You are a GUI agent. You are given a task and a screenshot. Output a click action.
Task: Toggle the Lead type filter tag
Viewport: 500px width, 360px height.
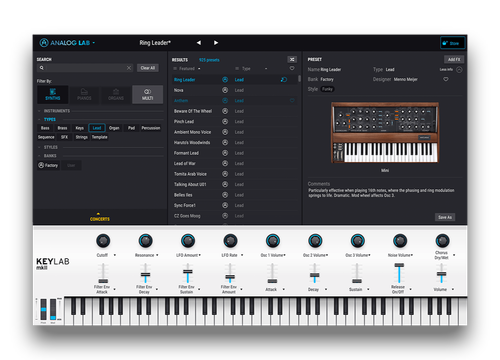(x=97, y=128)
